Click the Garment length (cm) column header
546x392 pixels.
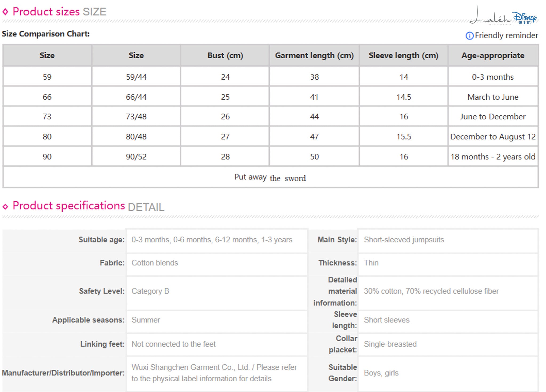click(314, 55)
